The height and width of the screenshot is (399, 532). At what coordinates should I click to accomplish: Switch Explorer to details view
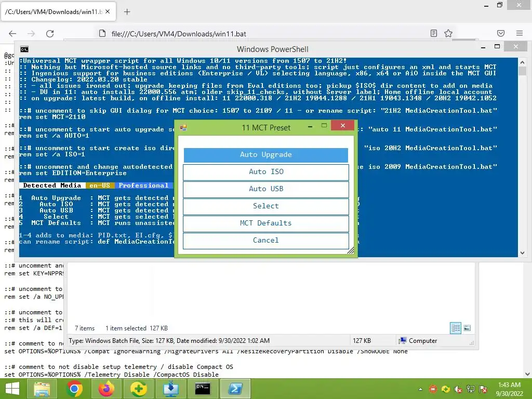tap(456, 328)
